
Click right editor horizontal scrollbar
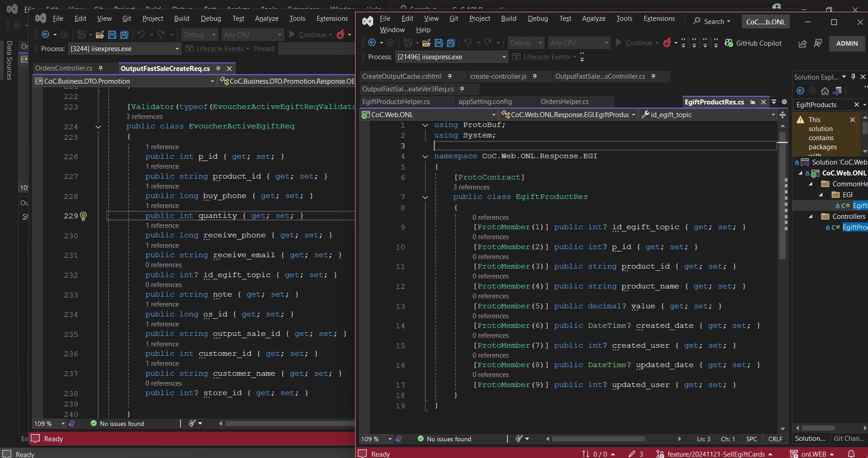coord(598,439)
